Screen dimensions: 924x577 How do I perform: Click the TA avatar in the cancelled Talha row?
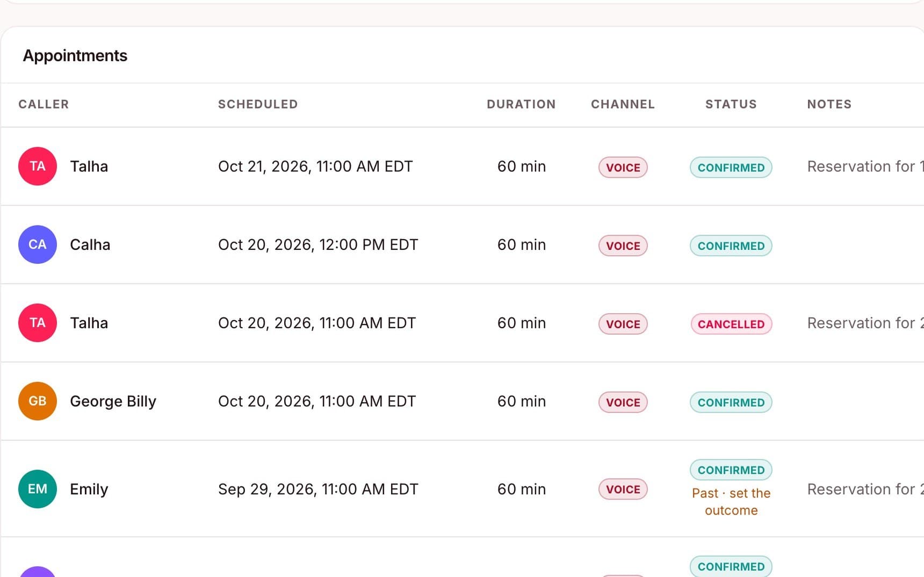[38, 323]
